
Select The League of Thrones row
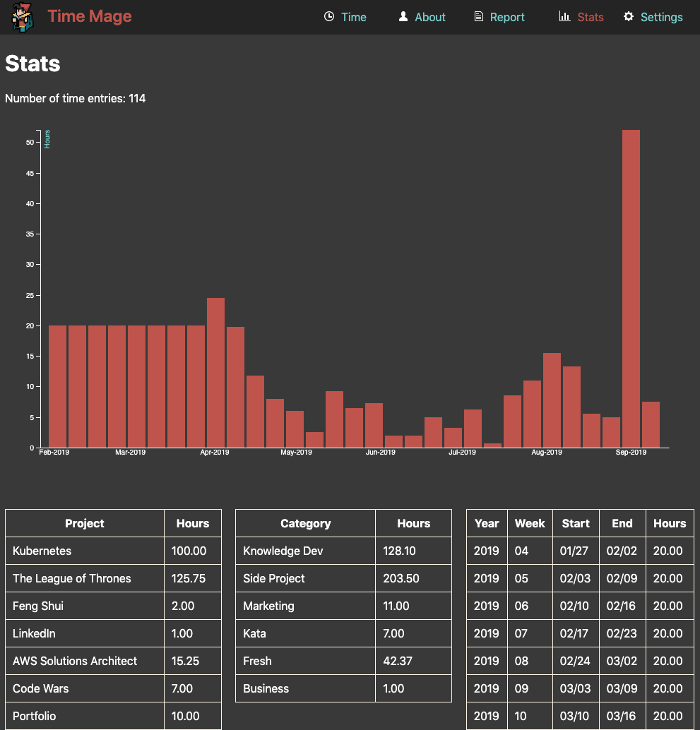pyautogui.click(x=113, y=578)
